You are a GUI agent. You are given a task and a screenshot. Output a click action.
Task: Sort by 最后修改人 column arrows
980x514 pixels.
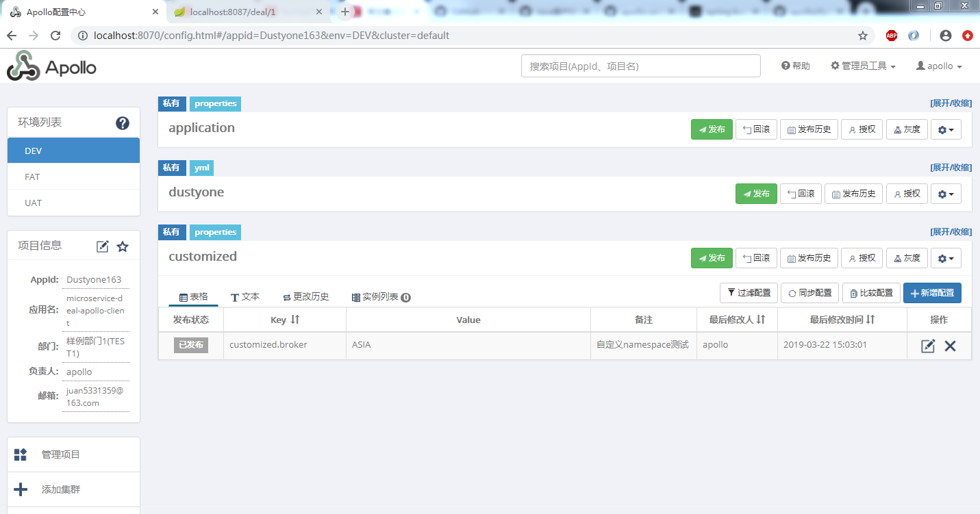(x=760, y=320)
